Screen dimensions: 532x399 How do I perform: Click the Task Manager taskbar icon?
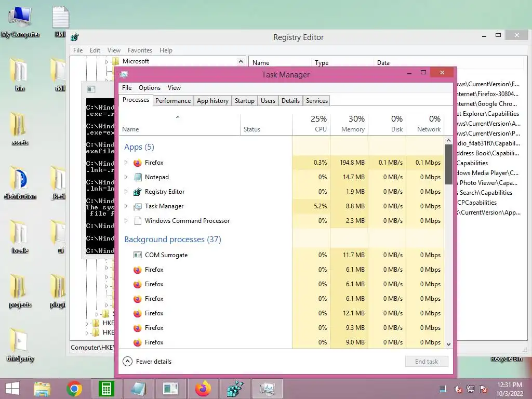[x=268, y=389]
